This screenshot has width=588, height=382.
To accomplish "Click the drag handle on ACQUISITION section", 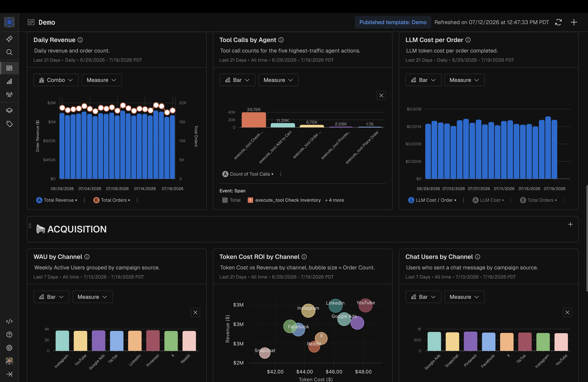I will [30, 226].
